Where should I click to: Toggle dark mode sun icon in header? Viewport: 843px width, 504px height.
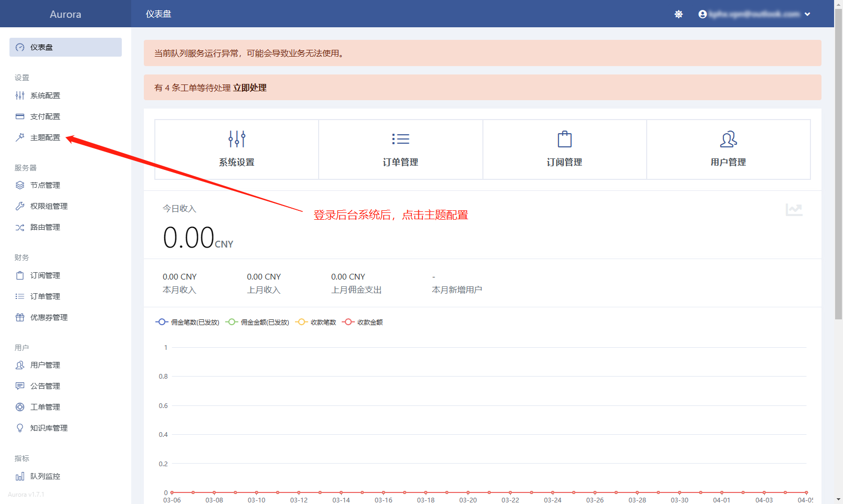[x=679, y=14]
